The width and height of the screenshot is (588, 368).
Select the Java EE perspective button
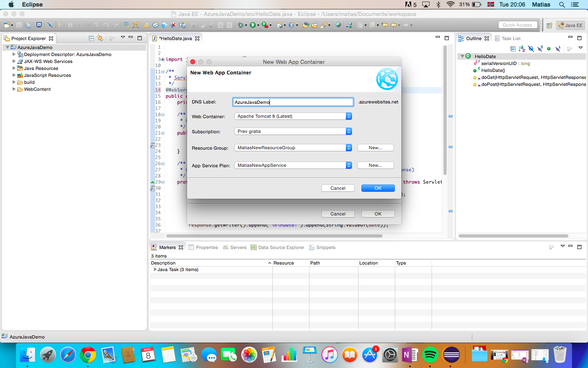click(x=570, y=25)
